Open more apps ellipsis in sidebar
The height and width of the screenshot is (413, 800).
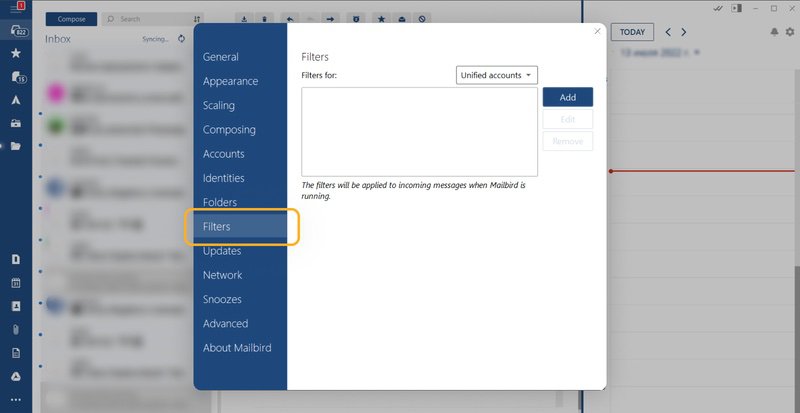tap(16, 400)
